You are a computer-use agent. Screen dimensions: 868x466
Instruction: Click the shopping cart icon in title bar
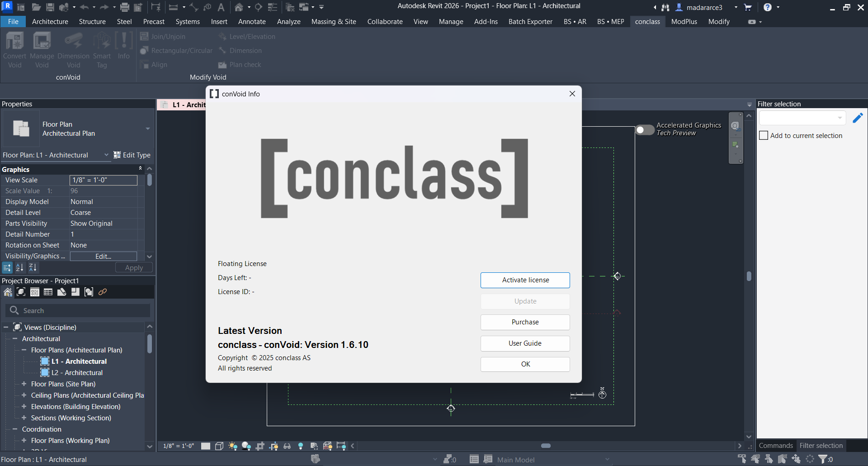point(748,7)
